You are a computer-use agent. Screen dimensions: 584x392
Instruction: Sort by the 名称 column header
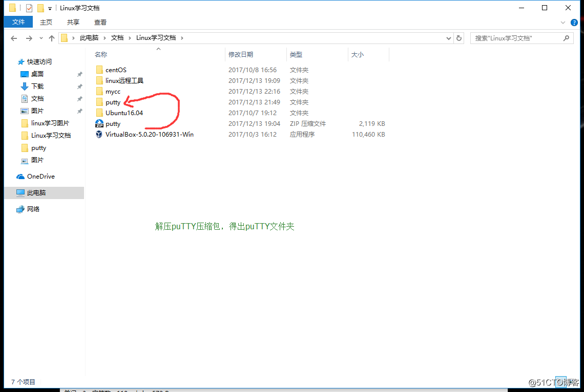click(158, 55)
